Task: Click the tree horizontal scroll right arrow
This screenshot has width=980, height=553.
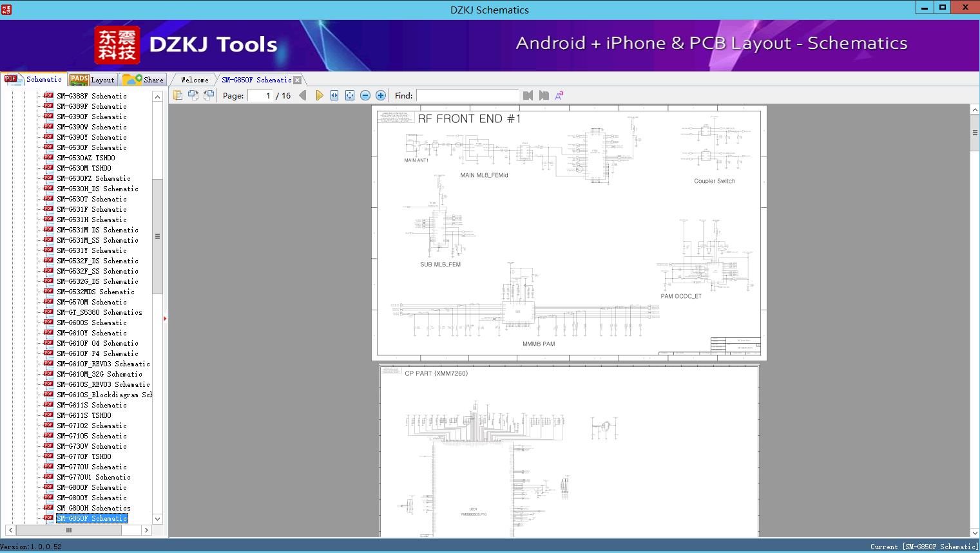Action: [146, 530]
